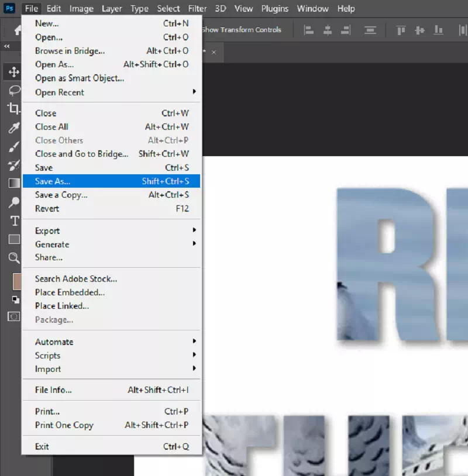This screenshot has width=468, height=476.
Task: Choose Exit from File menu
Action: point(112,447)
